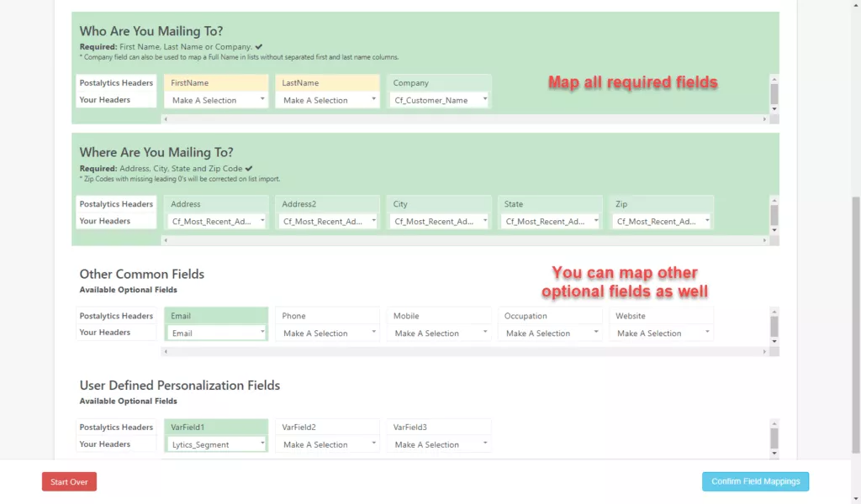Click left arrow of Where Are You Mailing To scrollbar
The image size is (861, 504).
[x=166, y=240]
